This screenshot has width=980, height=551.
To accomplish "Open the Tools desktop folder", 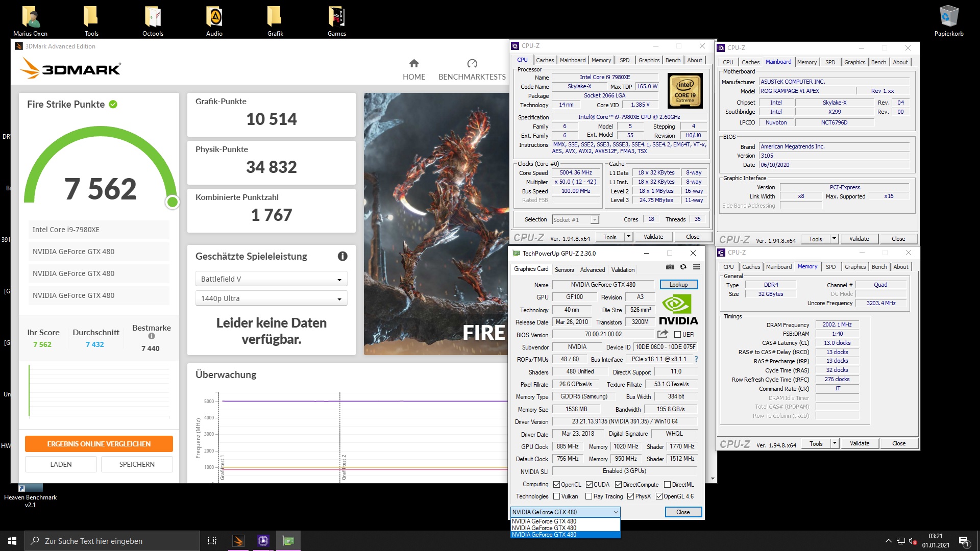I will pyautogui.click(x=91, y=21).
